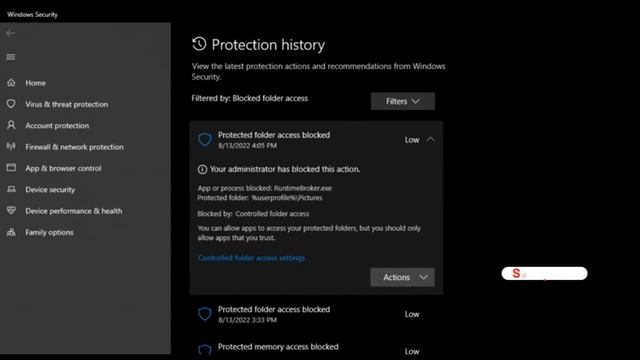Click the Account protection person icon
640x360 pixels.
(11, 125)
